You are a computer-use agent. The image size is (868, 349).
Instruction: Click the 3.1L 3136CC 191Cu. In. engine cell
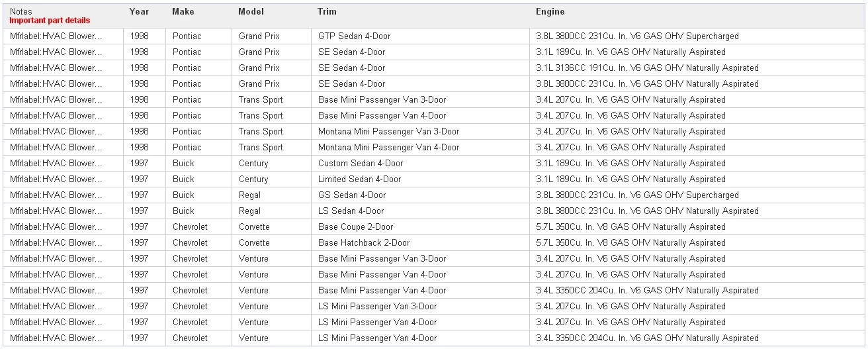(x=647, y=68)
